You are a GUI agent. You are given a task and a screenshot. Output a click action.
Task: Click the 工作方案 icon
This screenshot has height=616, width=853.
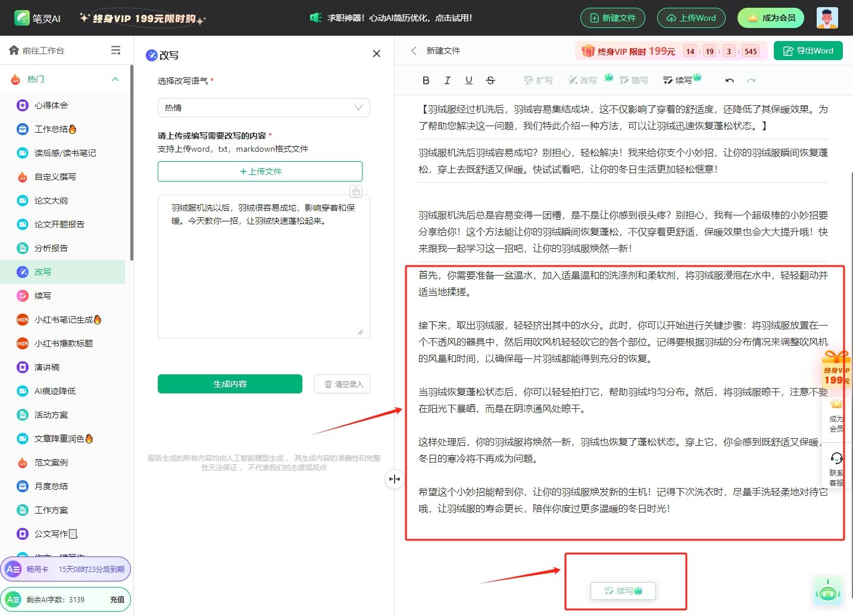point(23,510)
